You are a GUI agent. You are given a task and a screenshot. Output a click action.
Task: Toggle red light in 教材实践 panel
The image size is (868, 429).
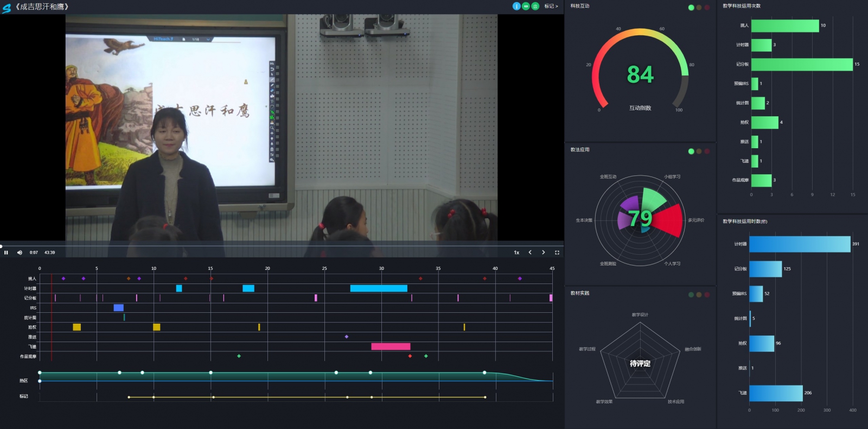(x=707, y=295)
